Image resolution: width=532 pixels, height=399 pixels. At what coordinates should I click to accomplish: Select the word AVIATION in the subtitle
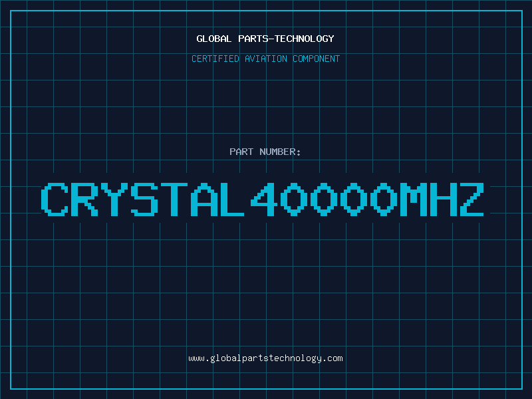click(x=266, y=59)
